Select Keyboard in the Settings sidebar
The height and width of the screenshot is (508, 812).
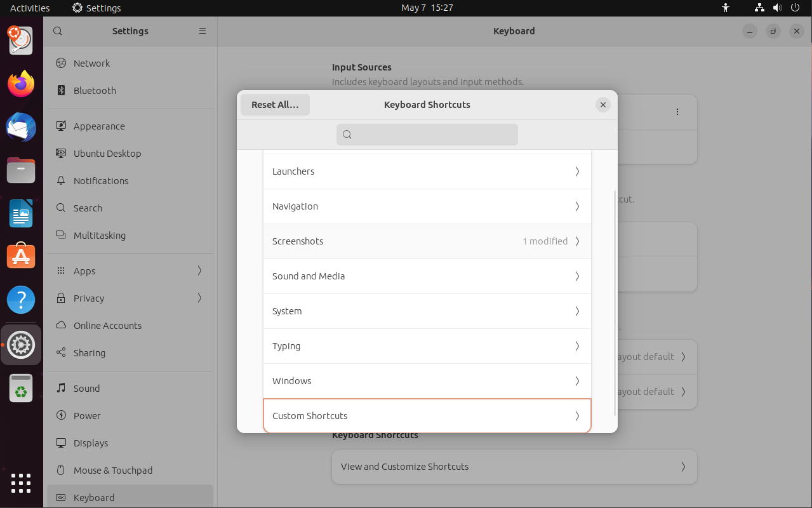click(130, 497)
